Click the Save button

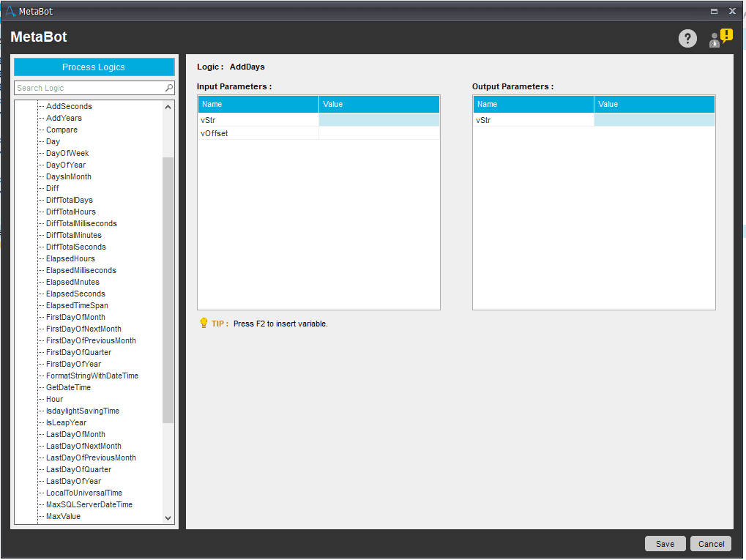pos(665,544)
